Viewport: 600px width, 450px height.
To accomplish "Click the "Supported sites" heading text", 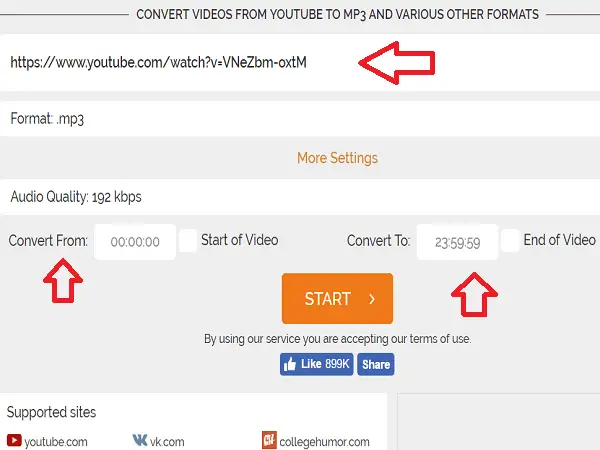I will (51, 412).
